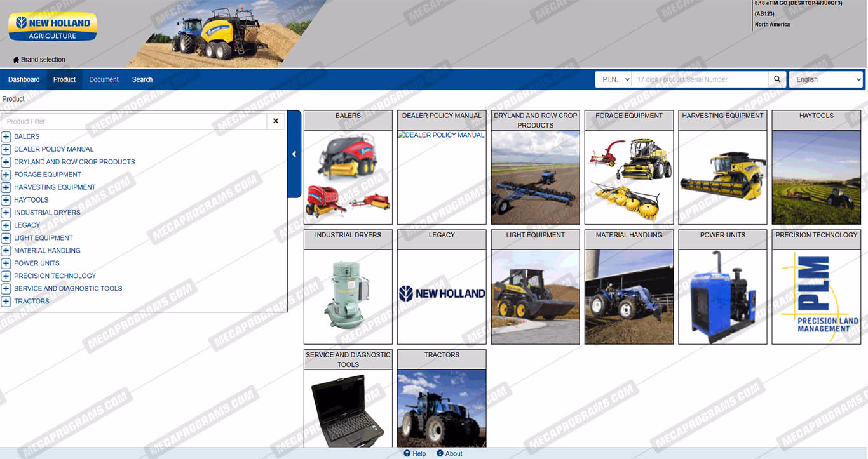The width and height of the screenshot is (868, 459).
Task: Expand the TRACTORS plus icon
Action: click(x=6, y=302)
